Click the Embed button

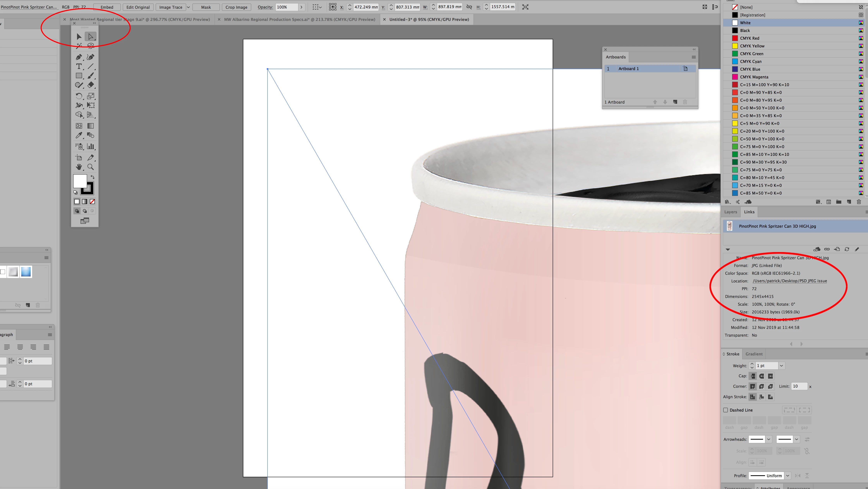pyautogui.click(x=107, y=7)
